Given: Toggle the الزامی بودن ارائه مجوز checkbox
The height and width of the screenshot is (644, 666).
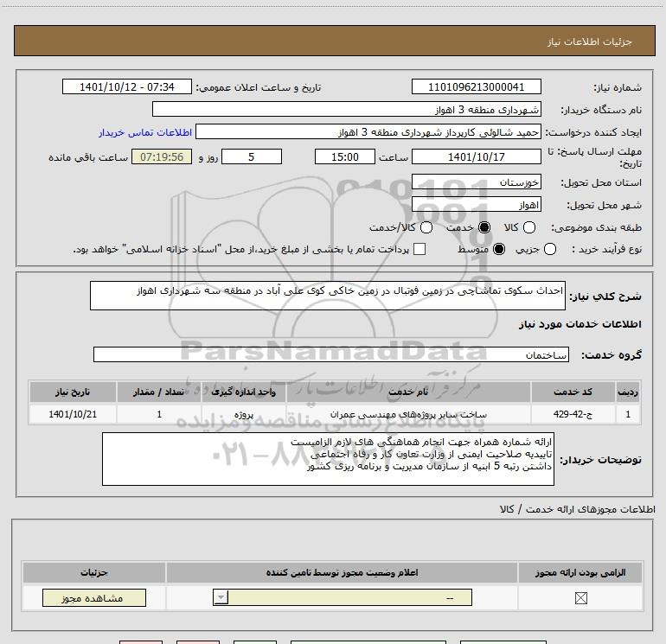Looking at the screenshot, I should [x=580, y=598].
